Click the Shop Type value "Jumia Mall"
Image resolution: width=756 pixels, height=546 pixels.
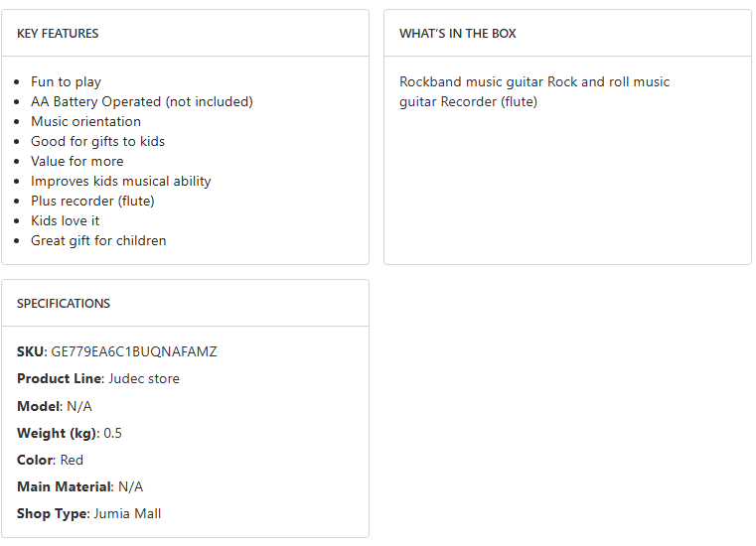pos(127,513)
